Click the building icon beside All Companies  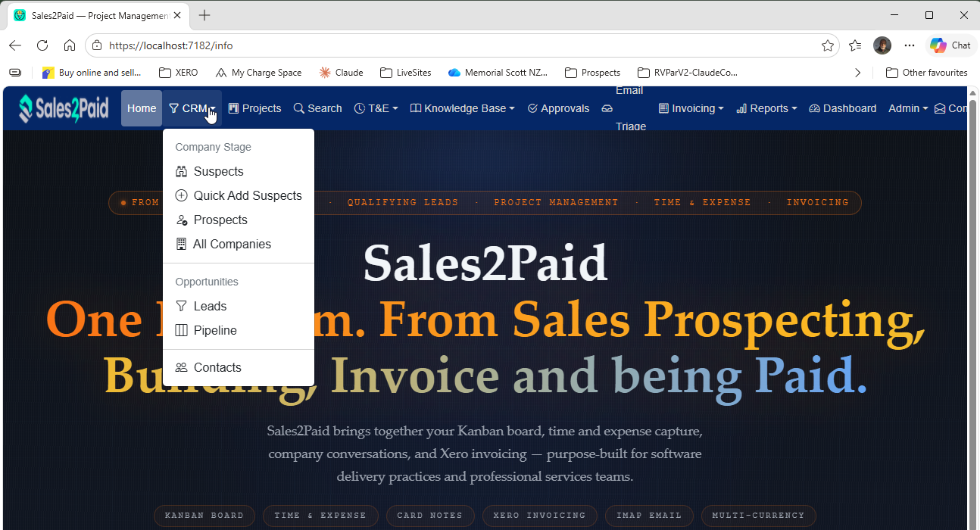(181, 244)
